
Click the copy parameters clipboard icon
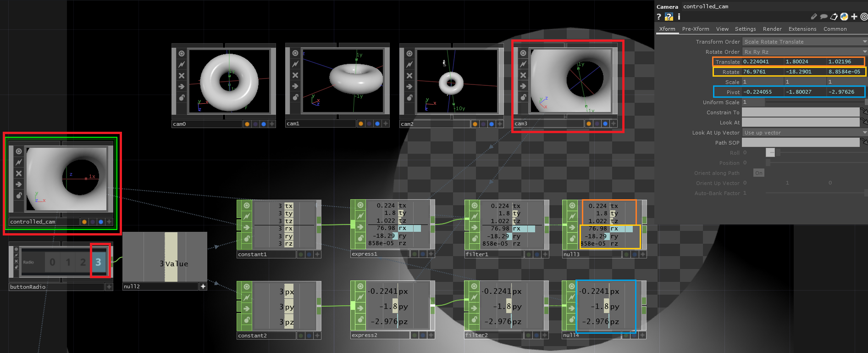(x=834, y=17)
